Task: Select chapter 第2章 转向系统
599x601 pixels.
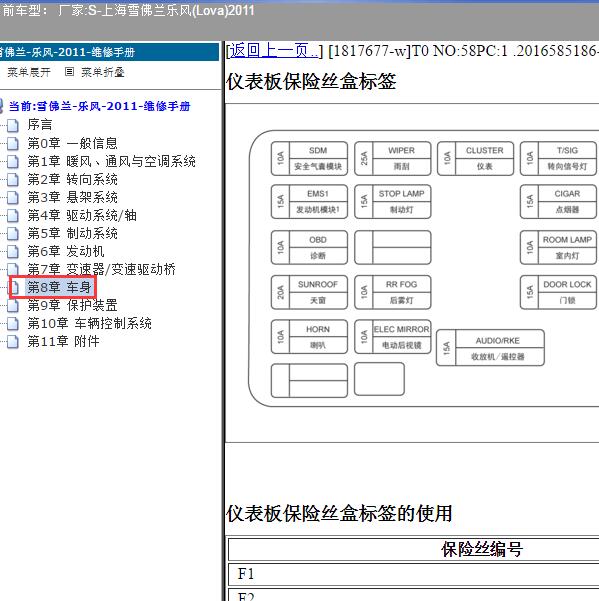Action: [72, 179]
